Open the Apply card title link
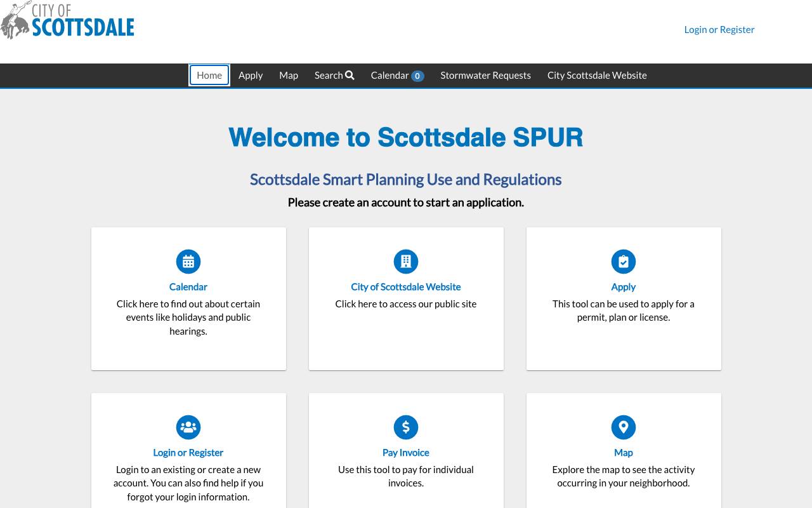The width and height of the screenshot is (812, 508). click(x=624, y=287)
